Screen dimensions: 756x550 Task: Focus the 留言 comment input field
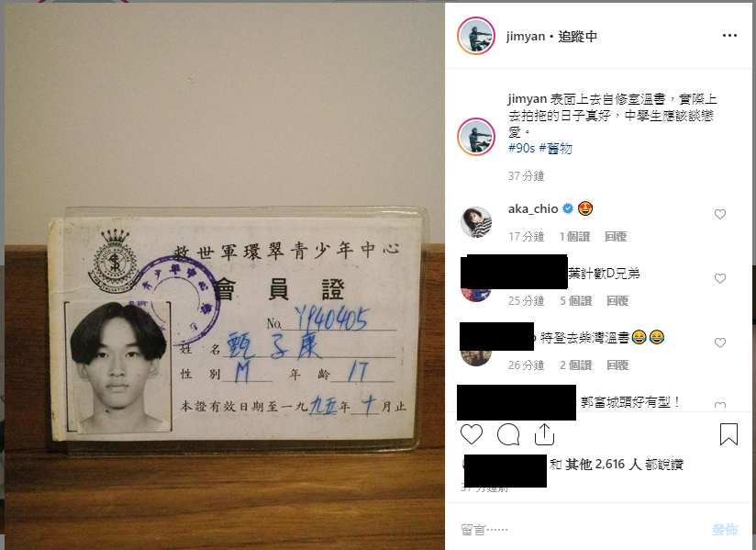click(x=579, y=529)
